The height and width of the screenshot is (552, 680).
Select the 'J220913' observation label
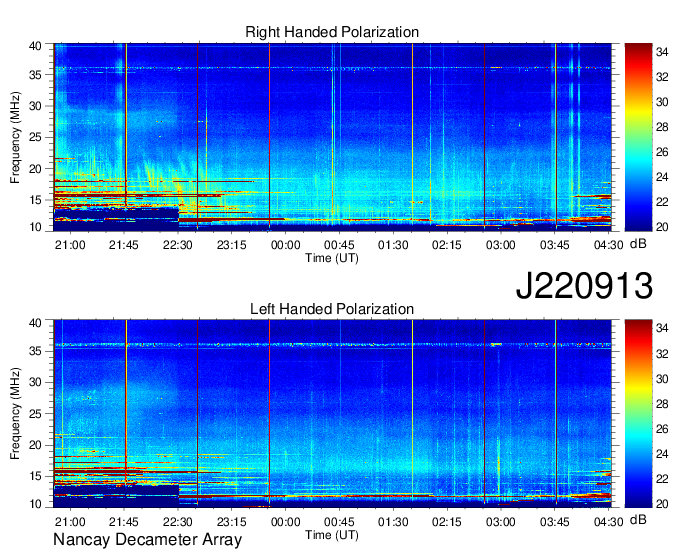pos(584,285)
